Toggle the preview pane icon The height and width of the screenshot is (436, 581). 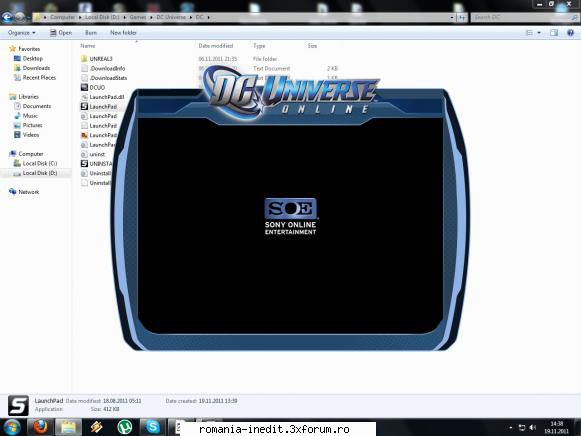coord(554,33)
